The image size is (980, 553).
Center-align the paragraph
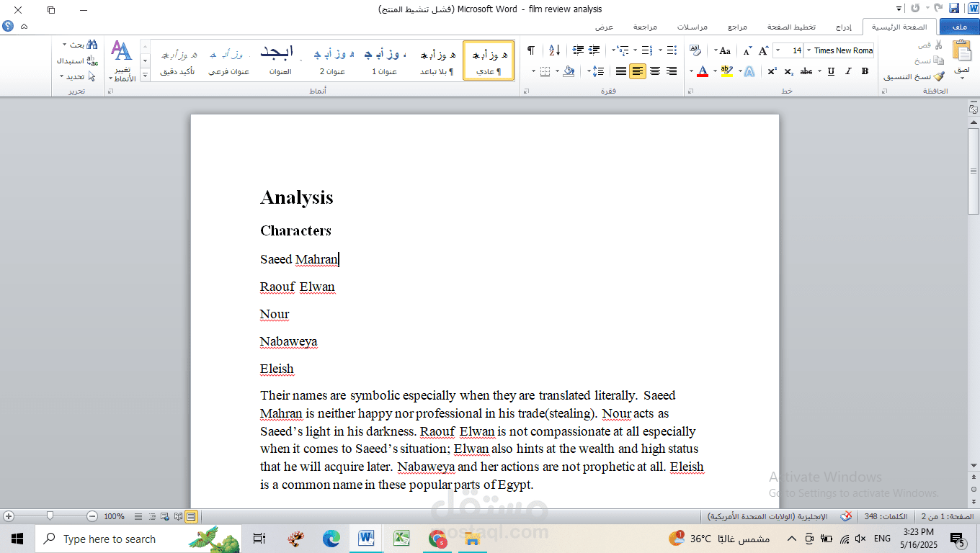[655, 71]
